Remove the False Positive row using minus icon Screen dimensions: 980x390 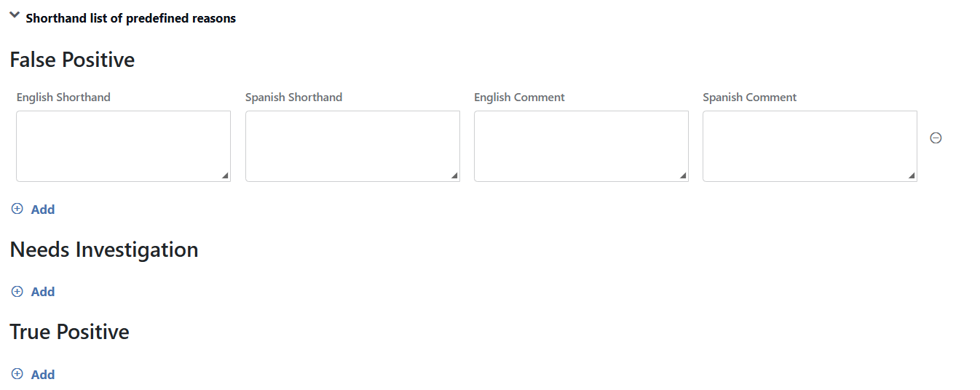click(936, 138)
